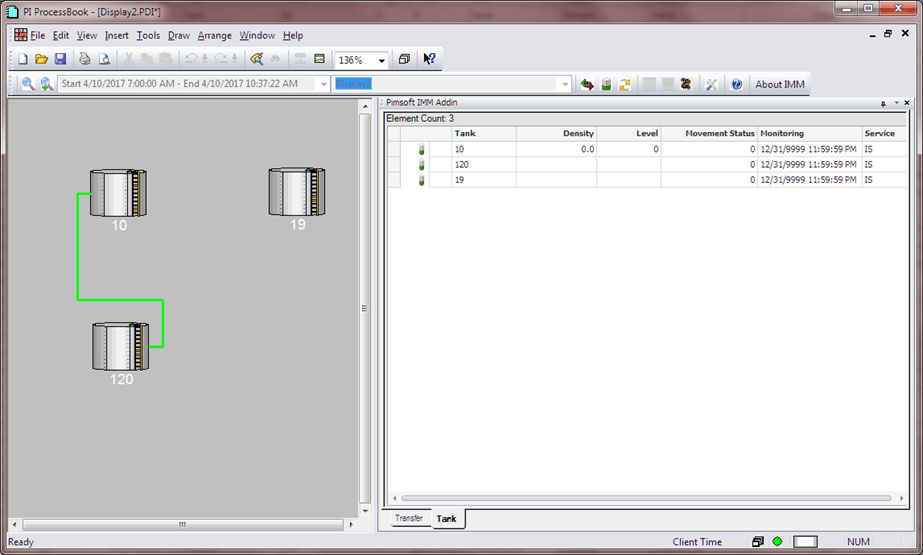This screenshot has height=555, width=923.
Task: Click the green tank icon in the IMM toolbar
Action: click(x=606, y=85)
